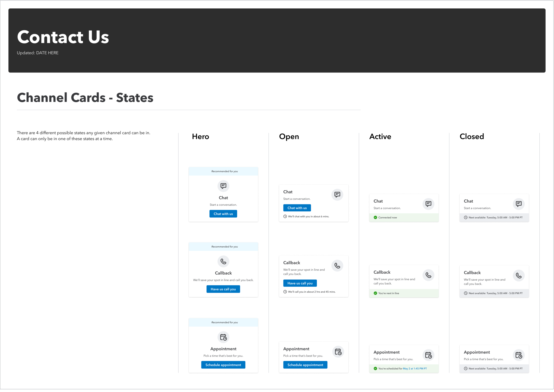Open the May 2 at 1:45 PM PT link
This screenshot has width=554, height=392.
(415, 369)
